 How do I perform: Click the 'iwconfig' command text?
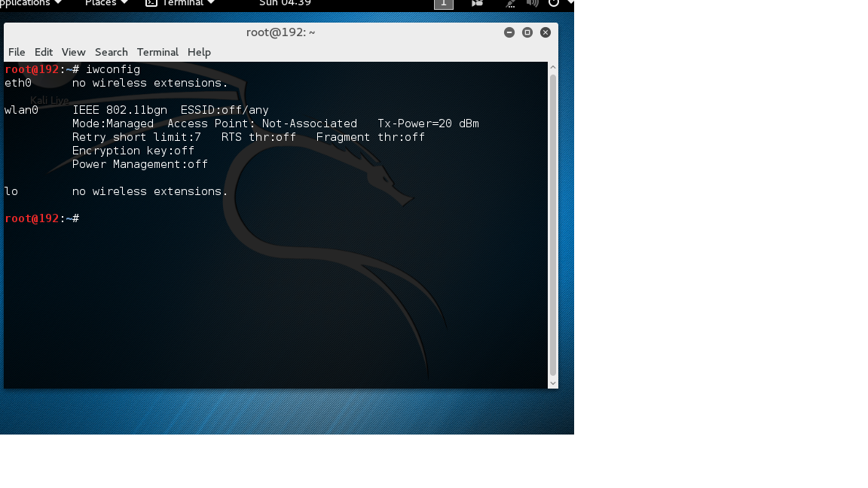click(x=113, y=69)
